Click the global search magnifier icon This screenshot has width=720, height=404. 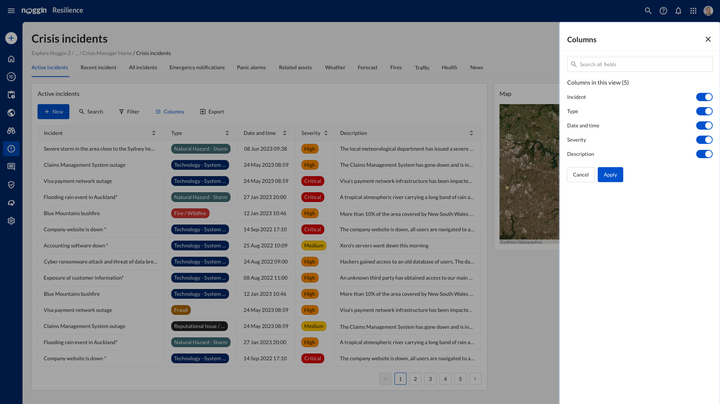tap(648, 11)
